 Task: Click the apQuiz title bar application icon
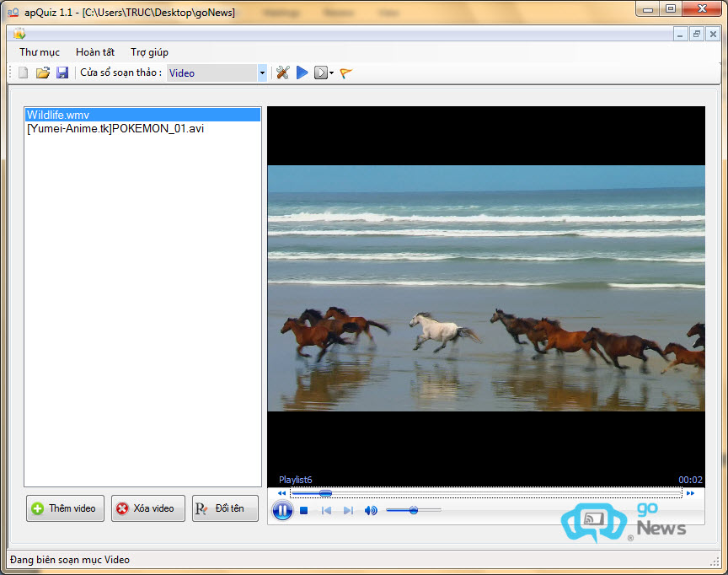tap(13, 13)
